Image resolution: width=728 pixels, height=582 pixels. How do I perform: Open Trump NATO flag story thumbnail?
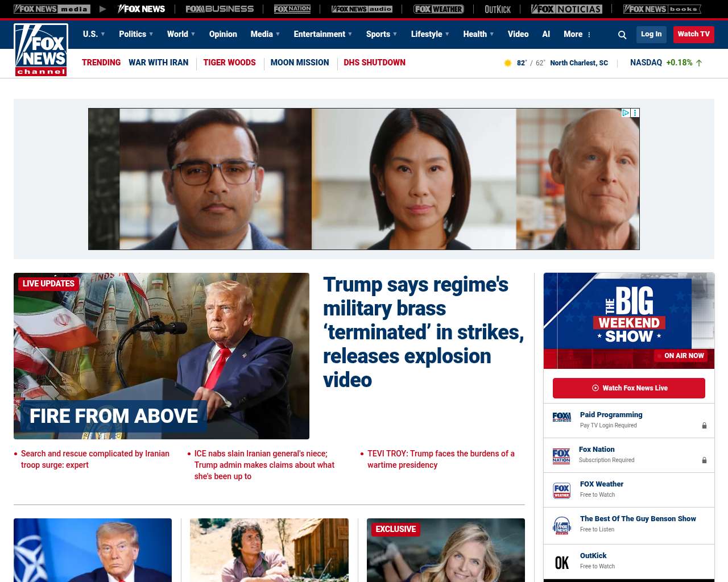[x=93, y=550]
